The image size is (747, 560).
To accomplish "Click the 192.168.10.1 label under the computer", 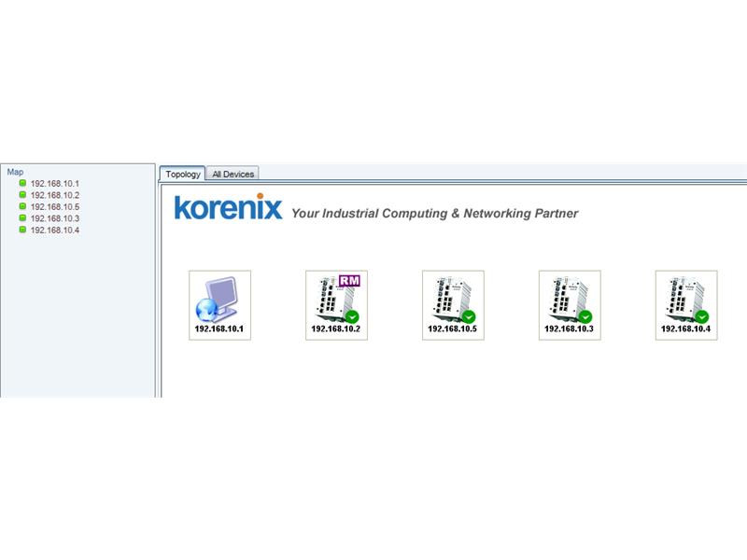I will click(219, 329).
